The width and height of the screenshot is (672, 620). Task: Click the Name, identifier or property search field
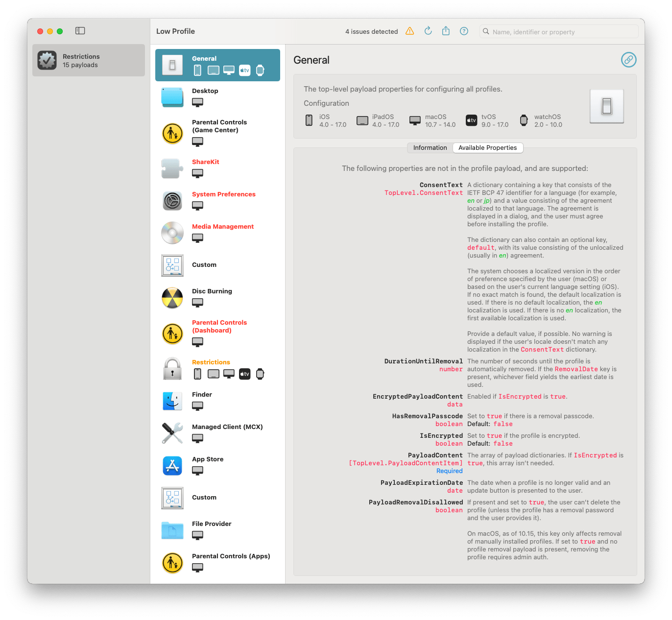(558, 31)
